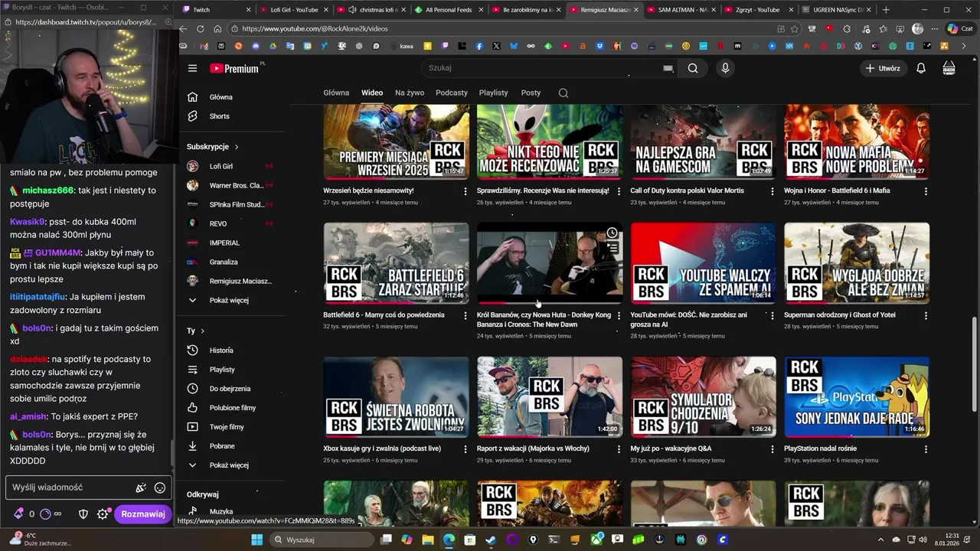Expand Pokaż więcej under subscriptions
980x551 pixels.
pyautogui.click(x=230, y=300)
